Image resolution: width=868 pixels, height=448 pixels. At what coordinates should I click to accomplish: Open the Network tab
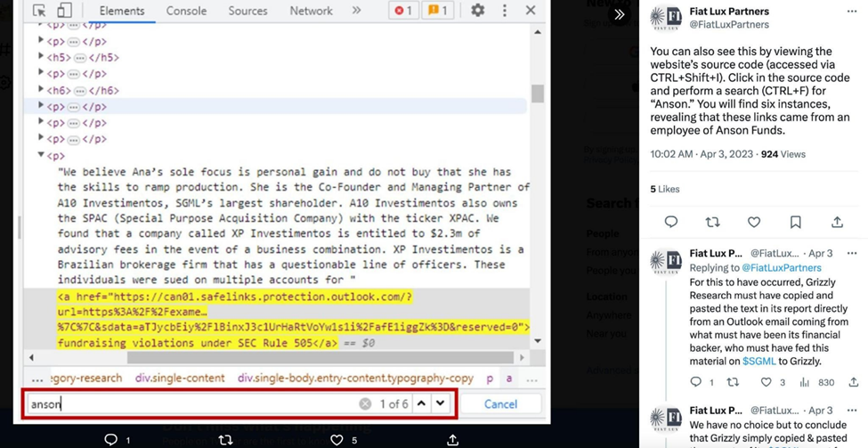coord(311,11)
